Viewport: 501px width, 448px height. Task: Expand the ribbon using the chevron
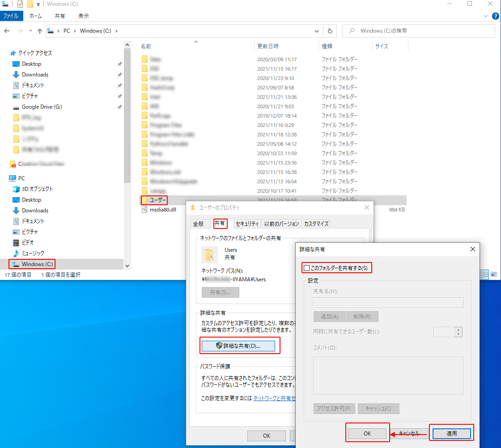pos(486,16)
